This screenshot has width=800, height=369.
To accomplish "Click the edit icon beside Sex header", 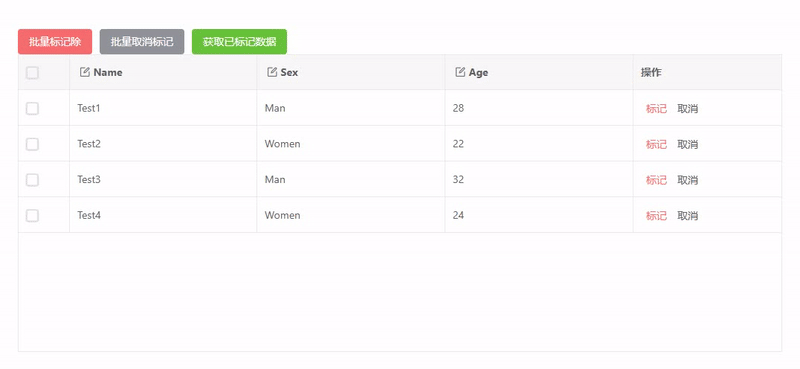I will point(272,72).
